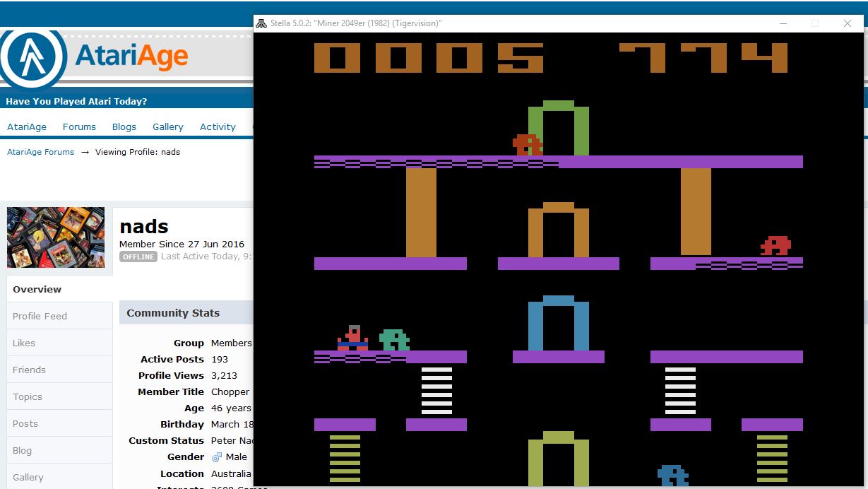Select the Blog sidebar tab
This screenshot has height=489, width=868.
[x=59, y=450]
